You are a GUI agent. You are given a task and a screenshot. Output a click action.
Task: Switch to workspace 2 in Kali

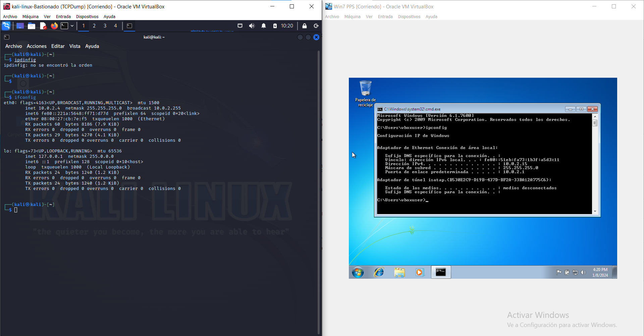[94, 26]
